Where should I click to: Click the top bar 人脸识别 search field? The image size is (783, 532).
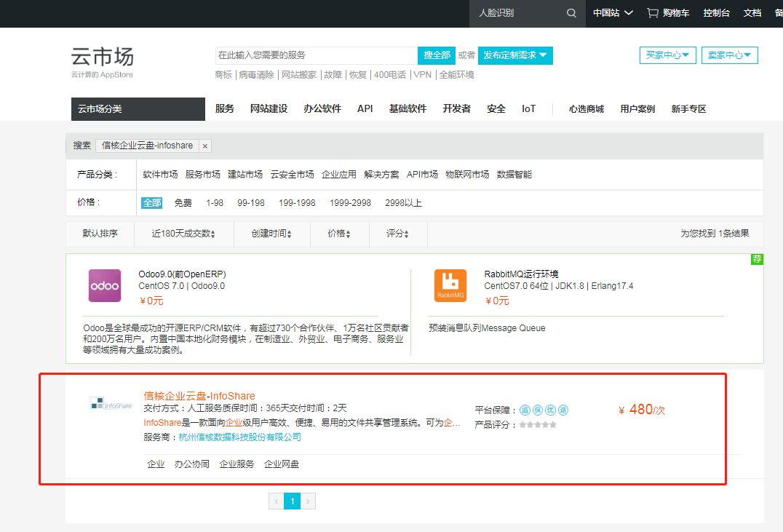click(x=518, y=13)
